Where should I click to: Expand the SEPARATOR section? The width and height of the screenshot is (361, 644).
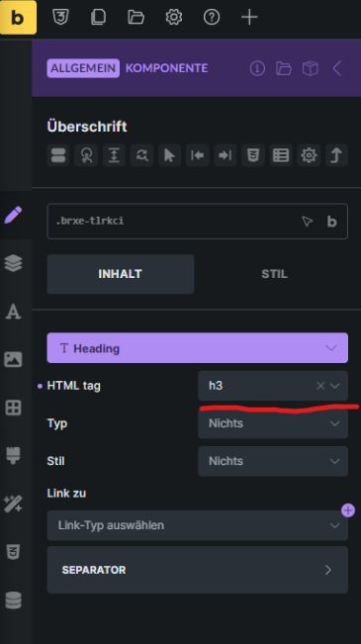click(x=197, y=570)
